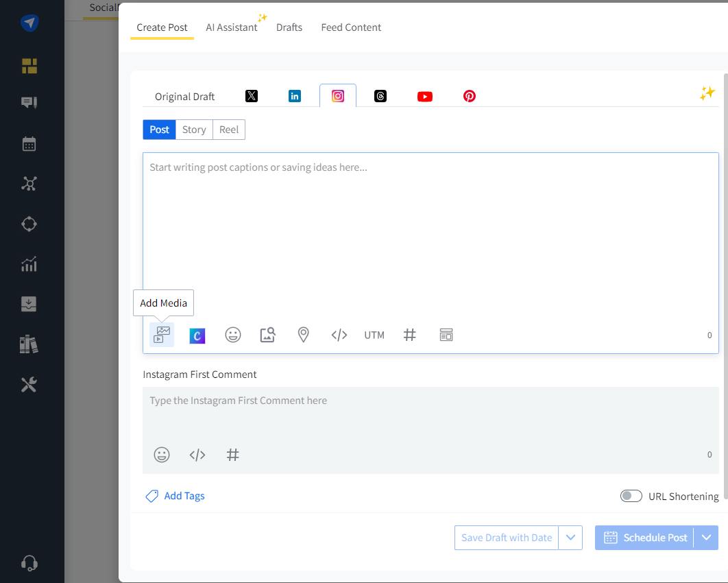The height and width of the screenshot is (583, 728).
Task: Open the analytics chart sidebar icon
Action: (x=29, y=264)
